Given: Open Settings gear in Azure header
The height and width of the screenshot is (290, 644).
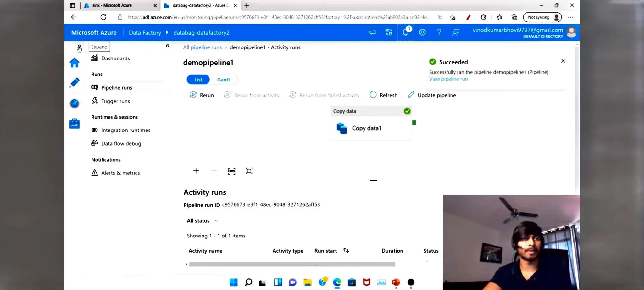Looking at the screenshot, I should coord(422,32).
